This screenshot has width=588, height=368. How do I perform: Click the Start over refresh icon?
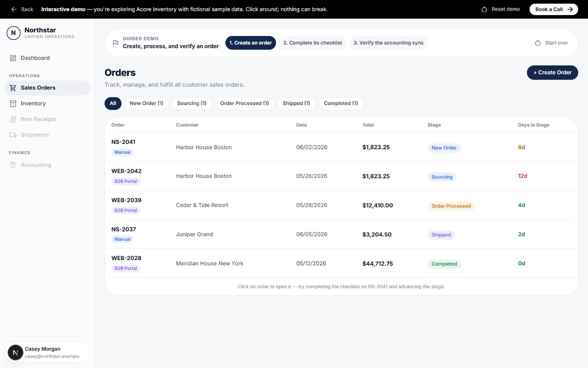point(538,43)
